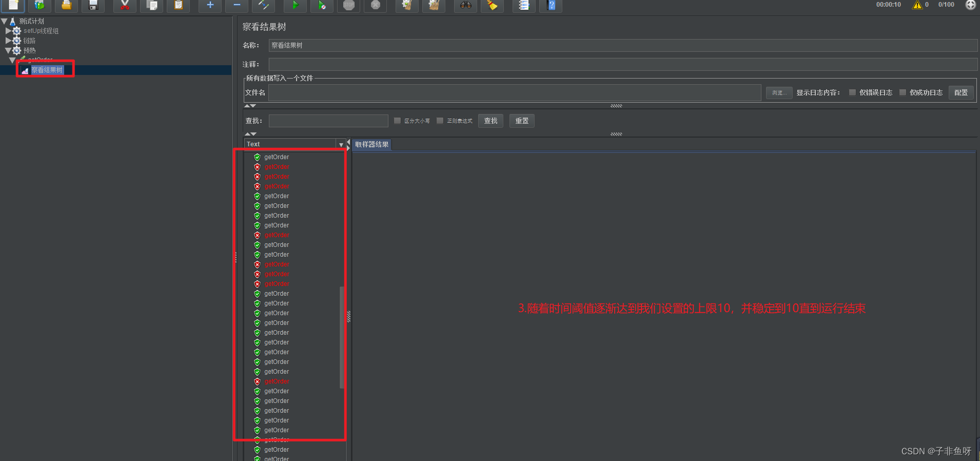Open Search with binoculars icon
980x461 pixels.
pos(466,5)
